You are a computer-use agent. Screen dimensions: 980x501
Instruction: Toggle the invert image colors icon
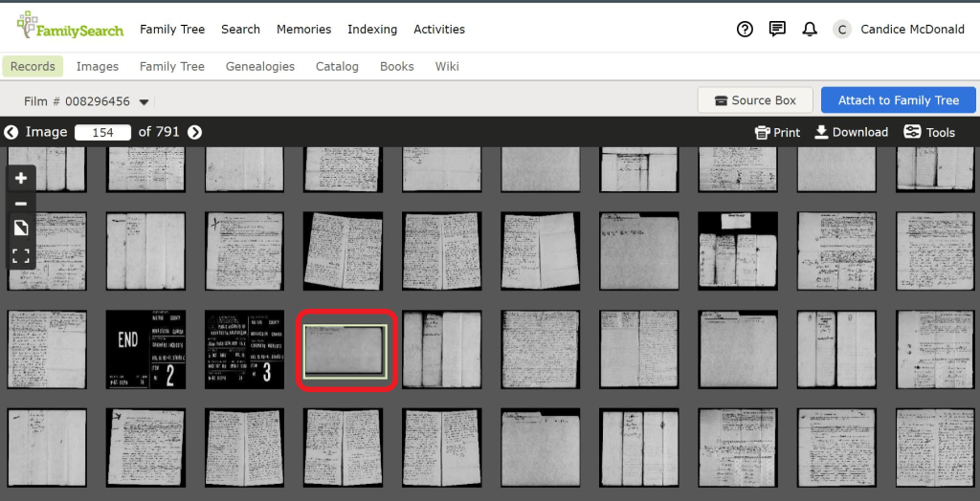pyautogui.click(x=21, y=229)
